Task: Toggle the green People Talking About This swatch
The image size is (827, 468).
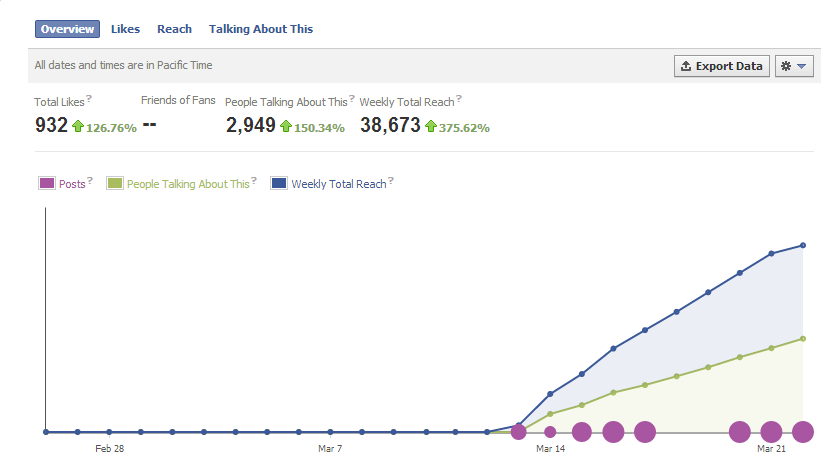Action: point(114,183)
